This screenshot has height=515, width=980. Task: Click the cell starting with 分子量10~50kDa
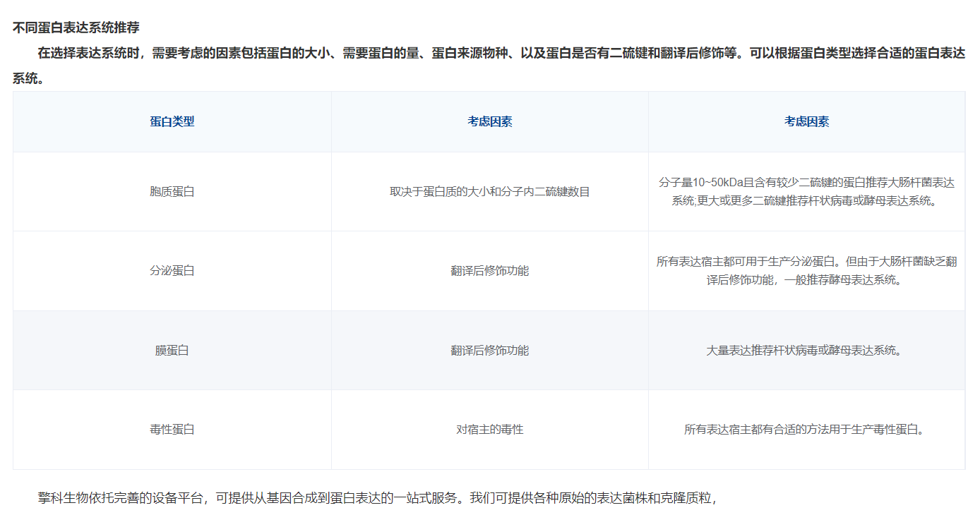click(806, 191)
